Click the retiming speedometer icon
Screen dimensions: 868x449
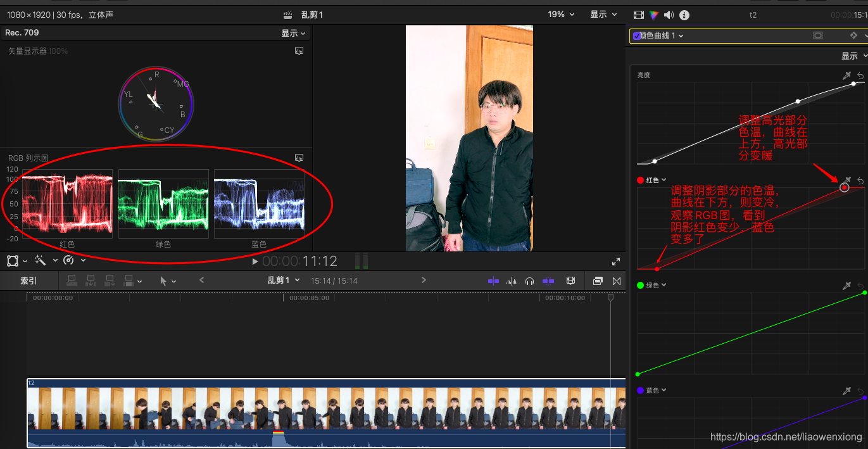[69, 260]
